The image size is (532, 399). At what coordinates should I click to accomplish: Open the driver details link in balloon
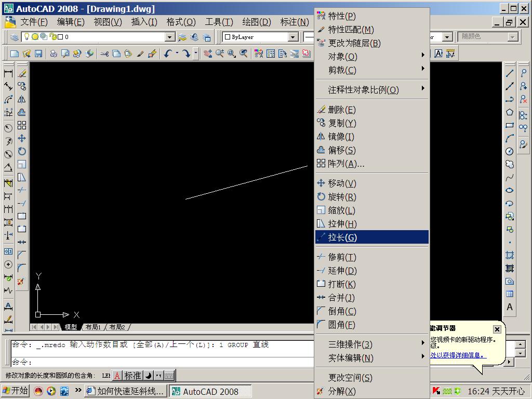(x=458, y=355)
